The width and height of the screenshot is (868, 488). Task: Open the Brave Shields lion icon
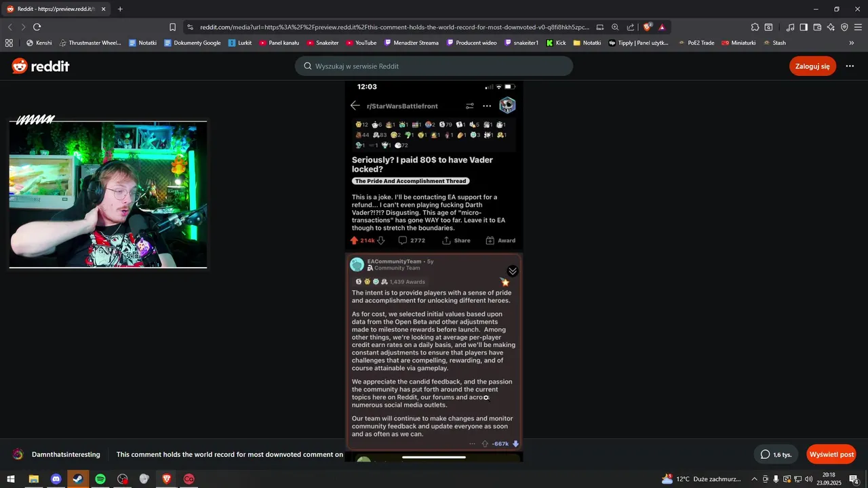coord(648,27)
